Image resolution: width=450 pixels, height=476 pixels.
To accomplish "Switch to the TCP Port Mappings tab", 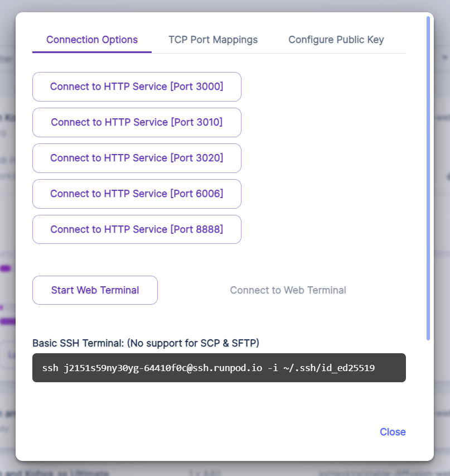I will click(x=213, y=40).
